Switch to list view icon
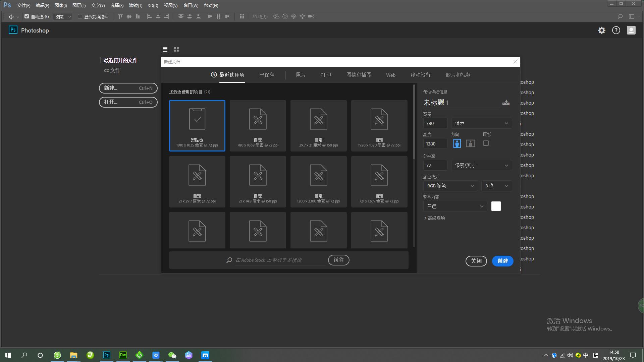The height and width of the screenshot is (362, 644). pos(165,49)
